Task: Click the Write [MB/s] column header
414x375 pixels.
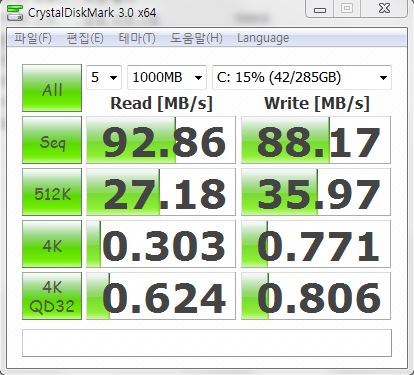Action: 317,103
